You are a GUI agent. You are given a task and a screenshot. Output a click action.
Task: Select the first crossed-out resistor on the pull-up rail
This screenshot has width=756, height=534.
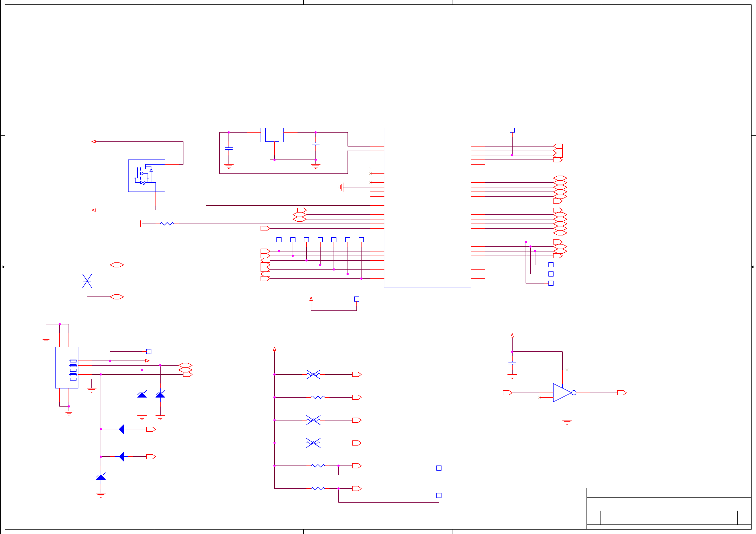pos(313,374)
